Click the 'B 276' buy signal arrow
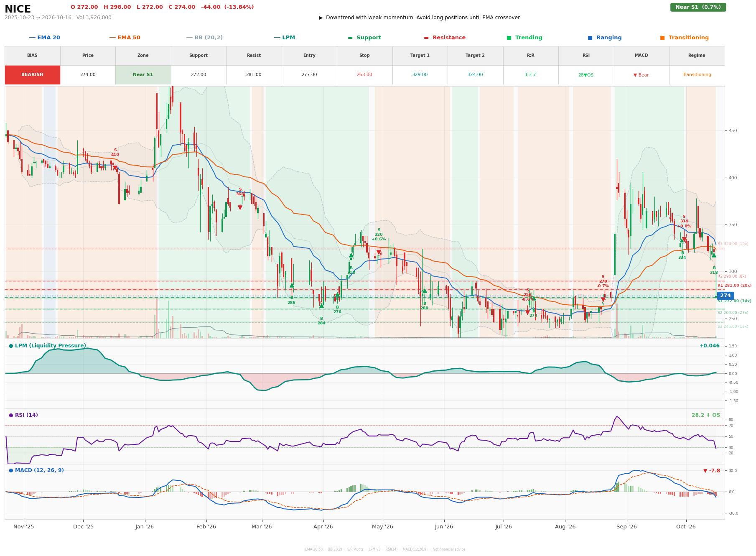756x556 pixels. point(337,294)
